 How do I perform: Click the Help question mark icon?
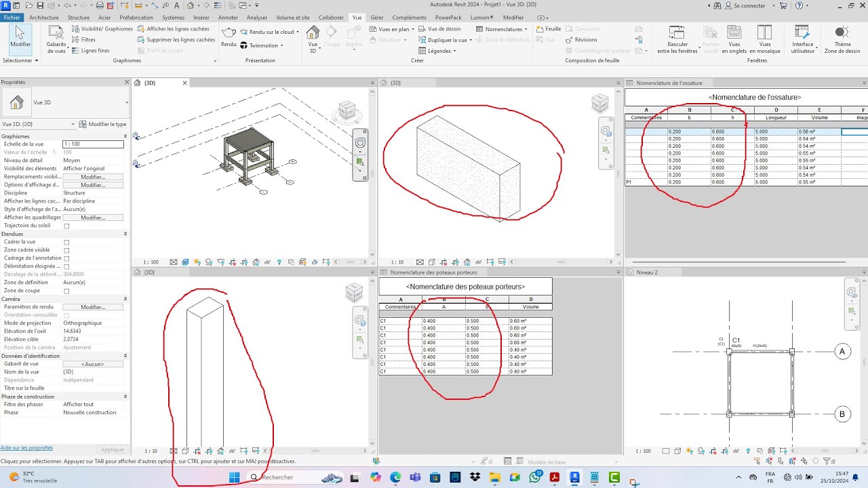point(800,5)
